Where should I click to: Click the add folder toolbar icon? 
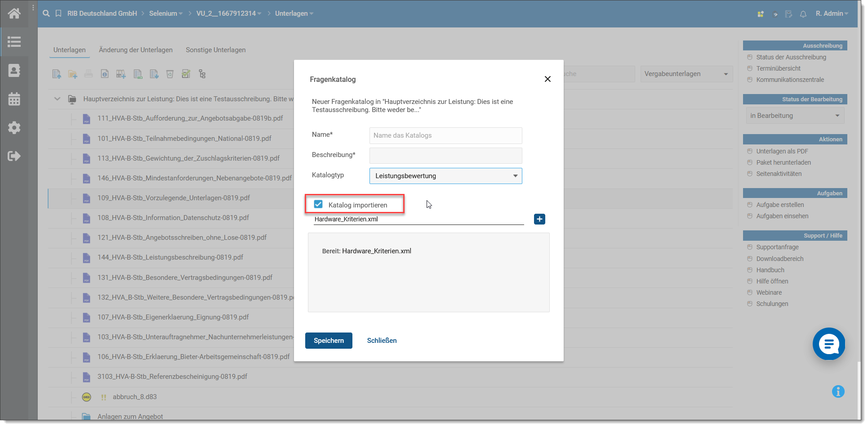[72, 74]
